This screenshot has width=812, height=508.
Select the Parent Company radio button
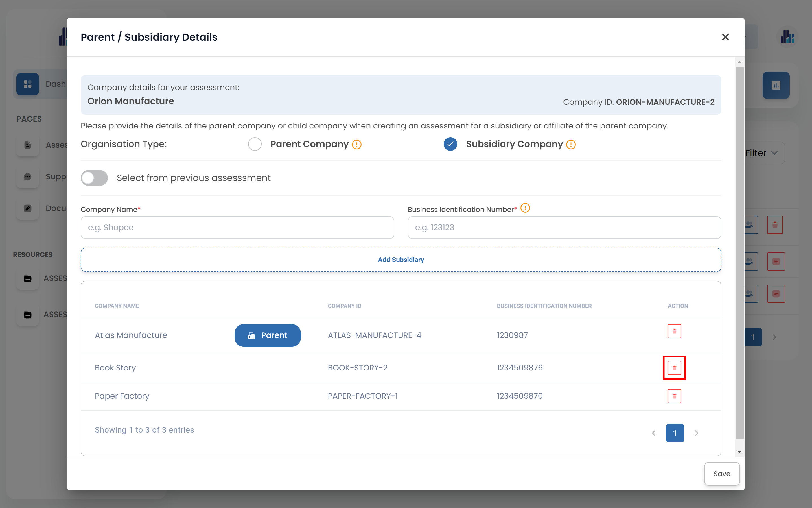(x=255, y=144)
